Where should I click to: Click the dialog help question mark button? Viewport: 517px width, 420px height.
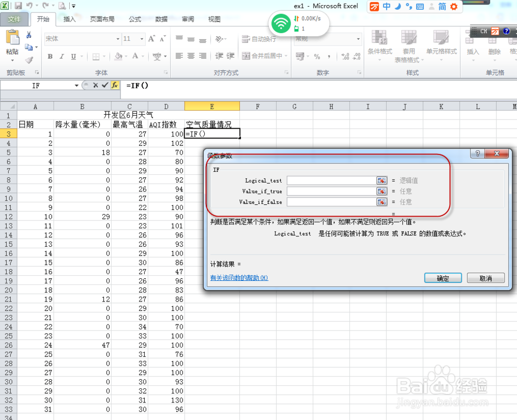coord(477,154)
